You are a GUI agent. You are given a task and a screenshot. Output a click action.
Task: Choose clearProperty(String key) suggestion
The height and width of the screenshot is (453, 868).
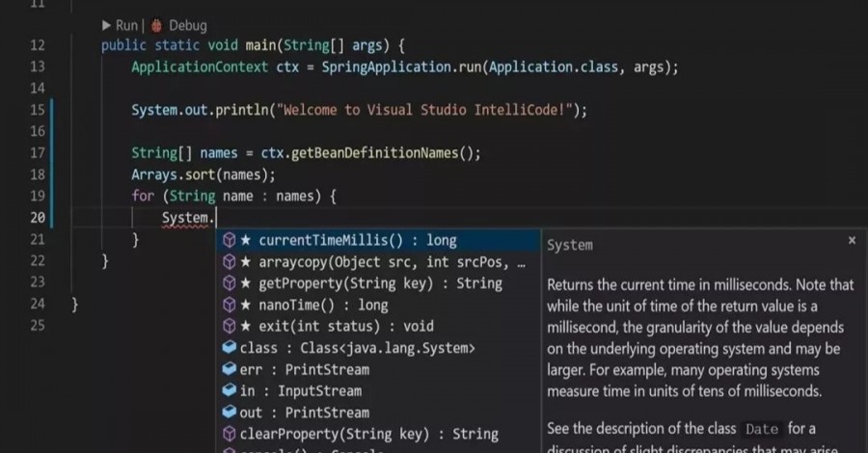click(377, 434)
